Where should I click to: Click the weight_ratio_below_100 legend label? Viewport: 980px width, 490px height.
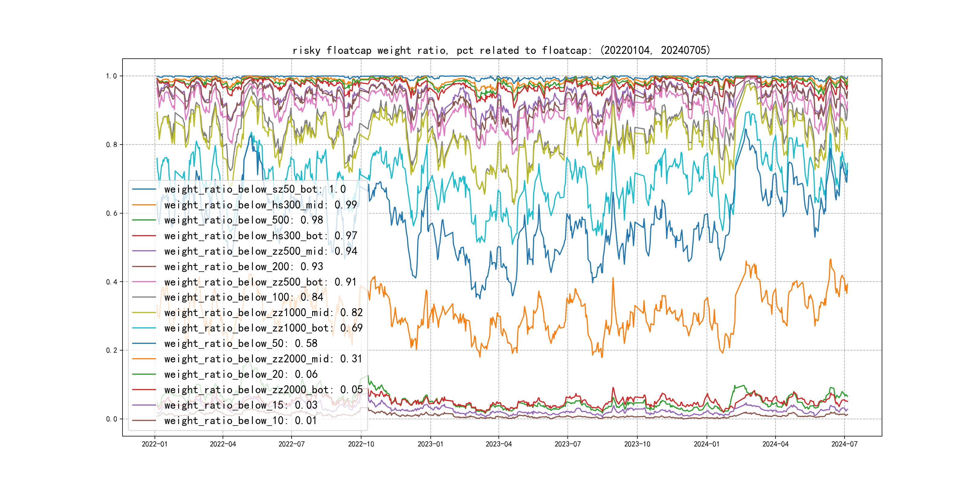(243, 297)
